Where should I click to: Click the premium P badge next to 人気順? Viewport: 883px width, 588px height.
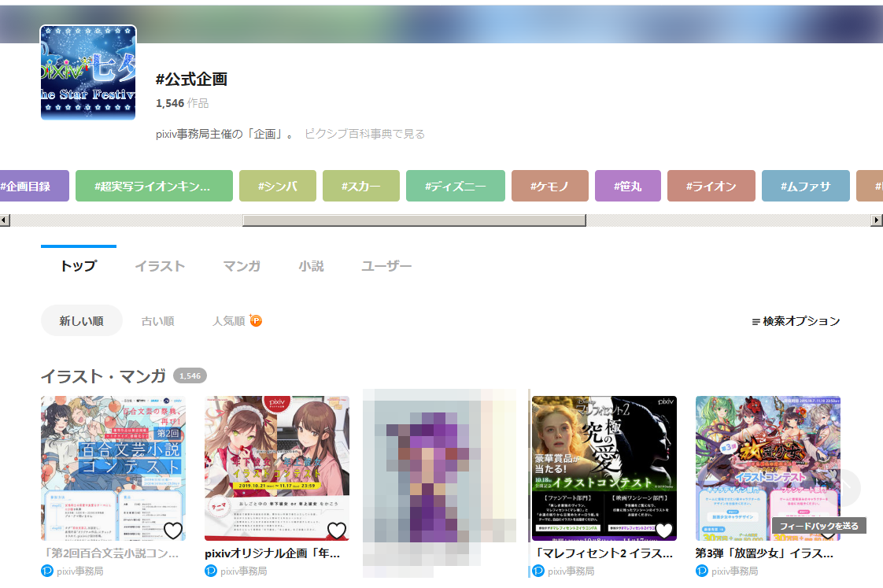[256, 320]
